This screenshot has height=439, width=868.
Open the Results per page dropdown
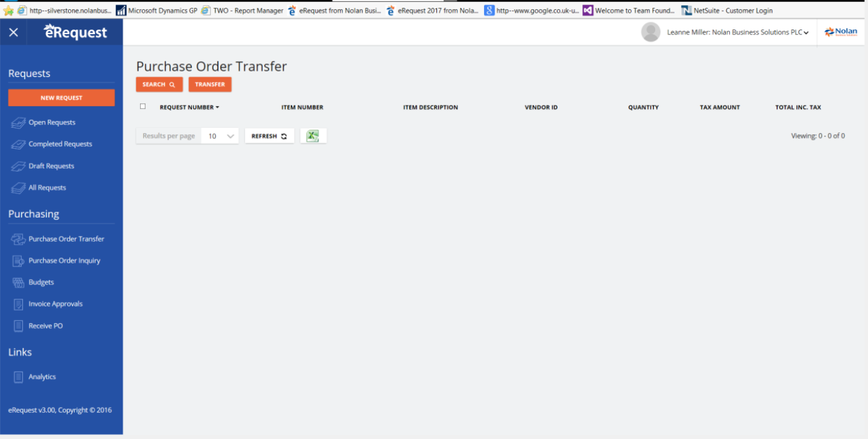click(x=220, y=136)
